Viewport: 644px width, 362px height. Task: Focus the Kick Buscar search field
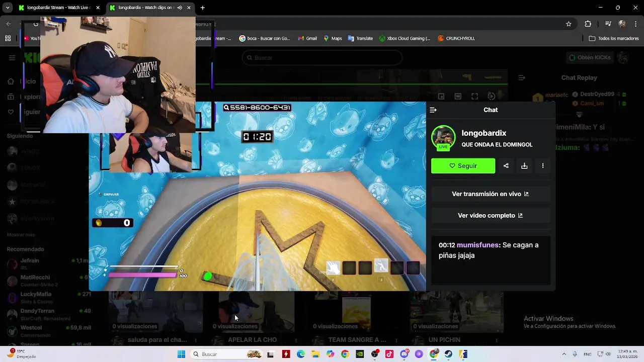(x=322, y=58)
